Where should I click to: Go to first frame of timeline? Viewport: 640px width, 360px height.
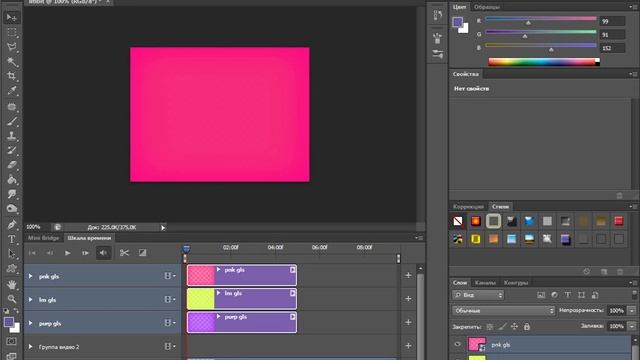click(x=32, y=253)
